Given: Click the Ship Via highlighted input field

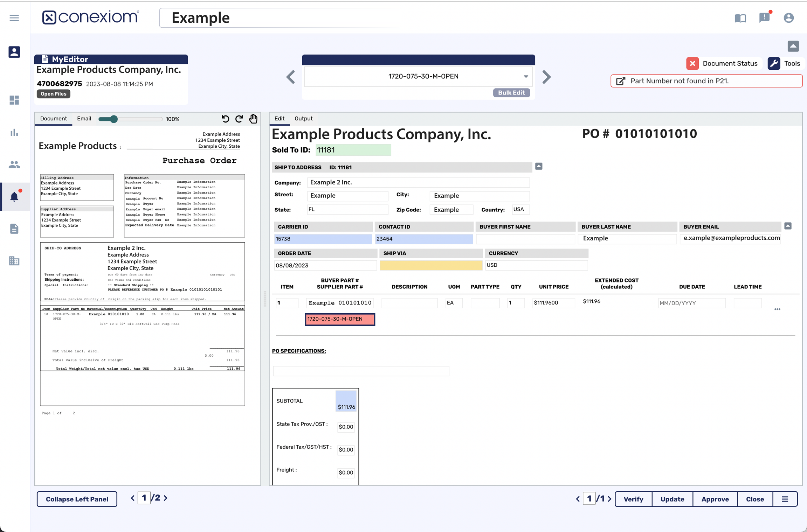Looking at the screenshot, I should [431, 265].
